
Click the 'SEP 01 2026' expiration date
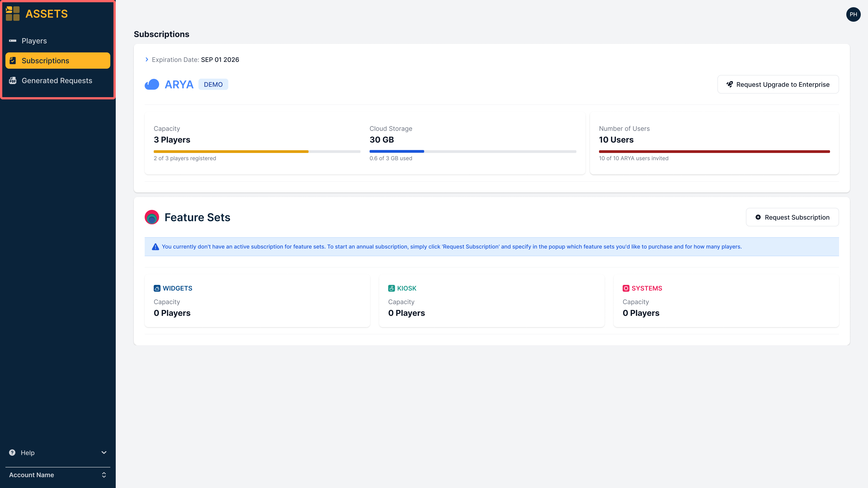coord(220,60)
